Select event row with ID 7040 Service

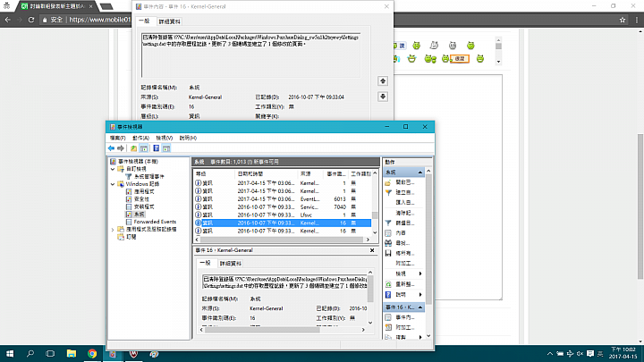[283, 206]
